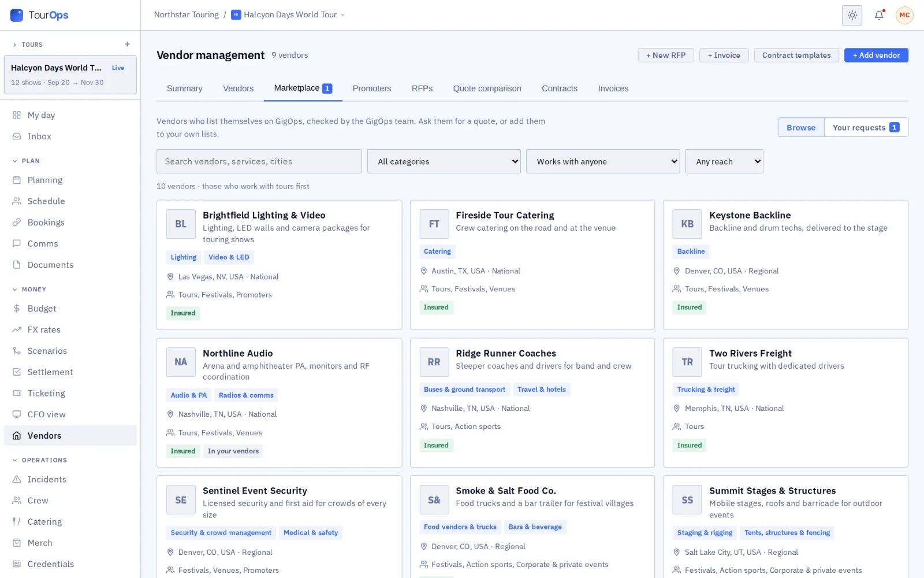The height and width of the screenshot is (578, 924).
Task: Click the + Add vendor button
Action: point(876,55)
